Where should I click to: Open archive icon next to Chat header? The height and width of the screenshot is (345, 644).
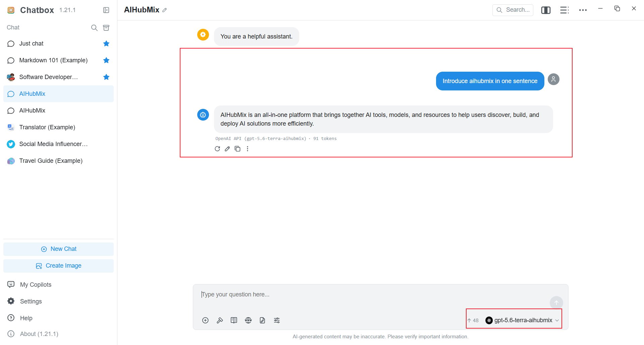106,28
